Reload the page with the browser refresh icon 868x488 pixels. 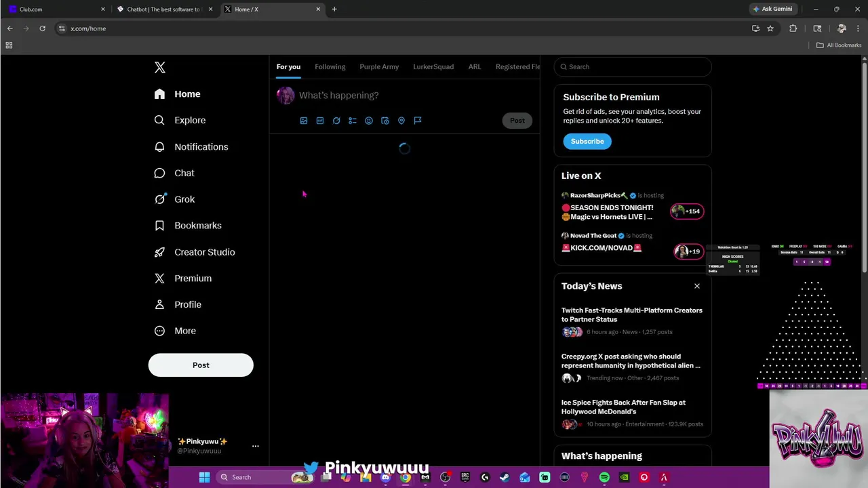42,28
